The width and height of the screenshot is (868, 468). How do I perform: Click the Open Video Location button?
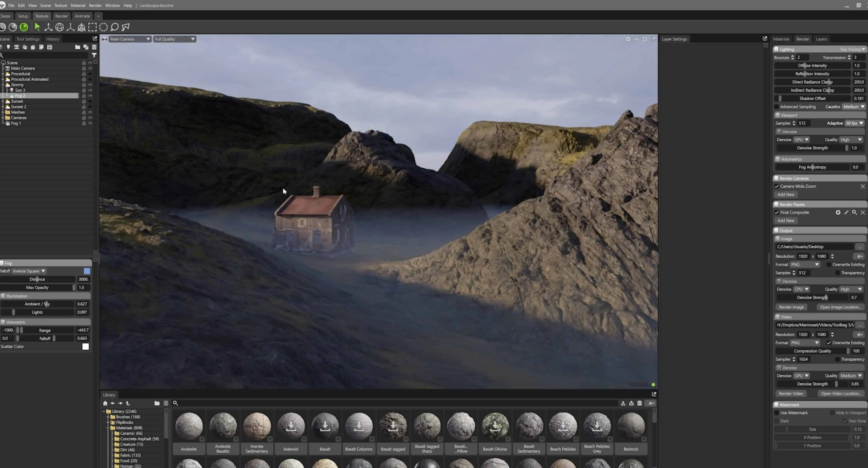(x=841, y=394)
